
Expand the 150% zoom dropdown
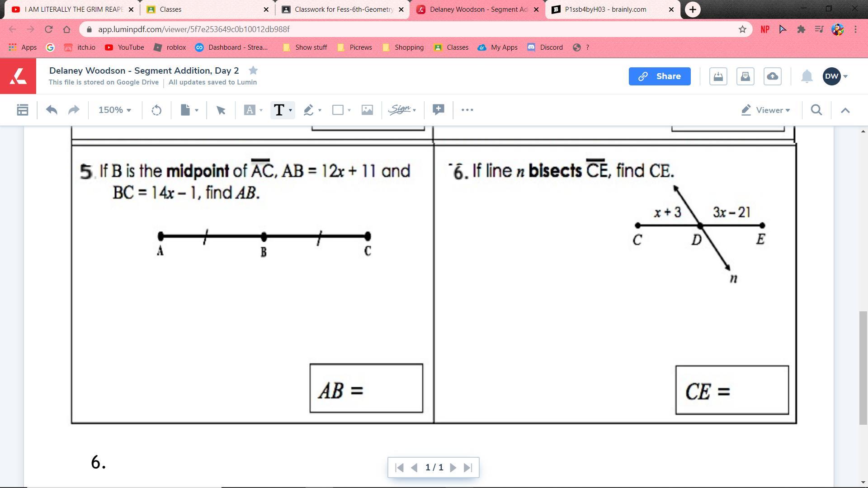point(115,110)
